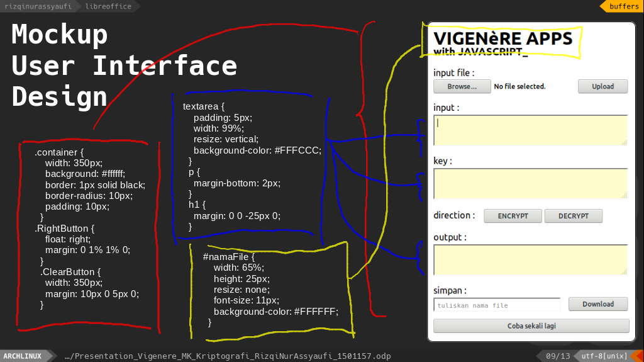Click the input textarea resize grip
The height and width of the screenshot is (362, 644).
click(x=624, y=143)
